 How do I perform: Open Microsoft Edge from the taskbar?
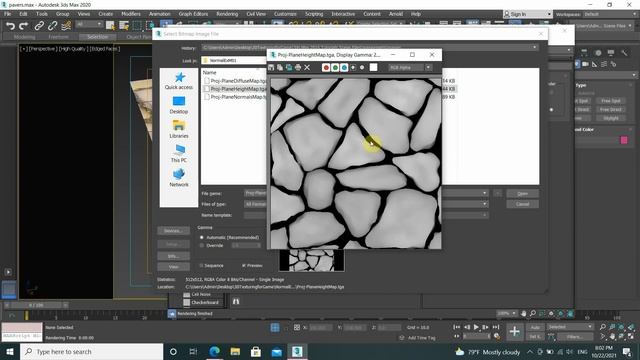[214, 351]
